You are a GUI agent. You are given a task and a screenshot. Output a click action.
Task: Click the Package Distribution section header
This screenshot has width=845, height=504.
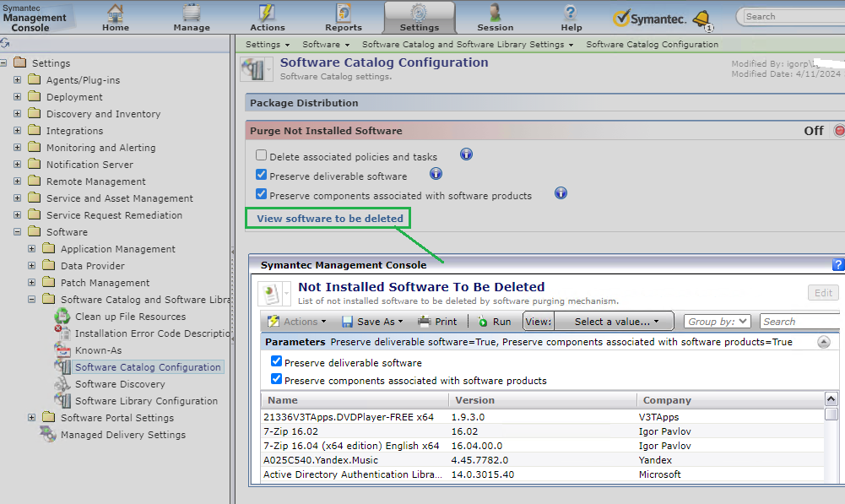tap(544, 103)
